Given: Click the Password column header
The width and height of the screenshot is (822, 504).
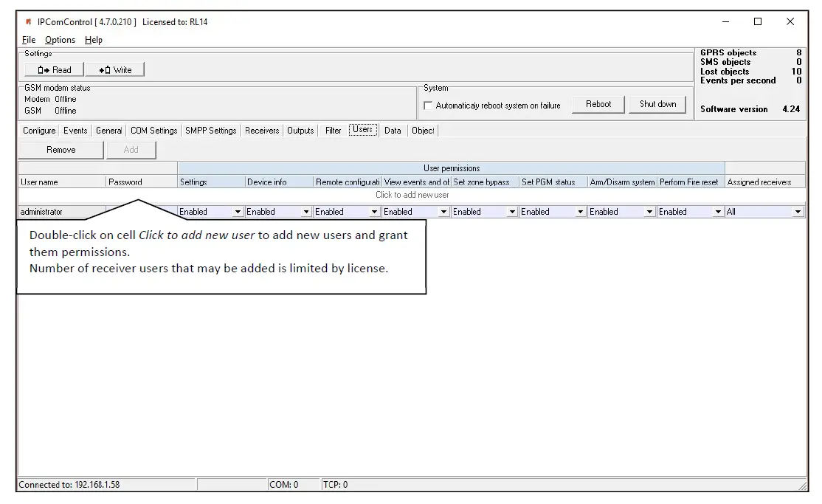Looking at the screenshot, I should click(x=142, y=182).
